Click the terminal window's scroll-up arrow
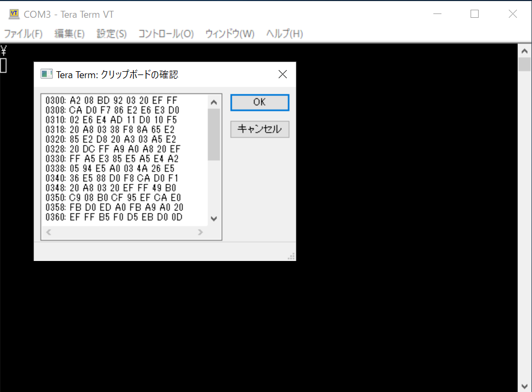 click(x=524, y=50)
